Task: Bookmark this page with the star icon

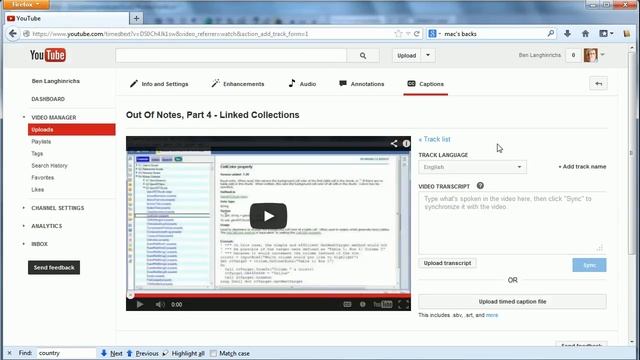Action: coord(398,34)
